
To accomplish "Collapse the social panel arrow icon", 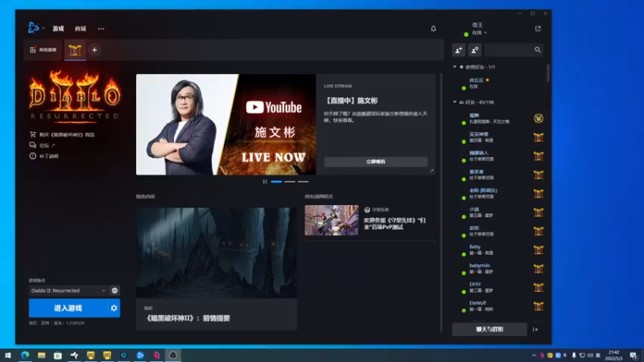I will [535, 329].
